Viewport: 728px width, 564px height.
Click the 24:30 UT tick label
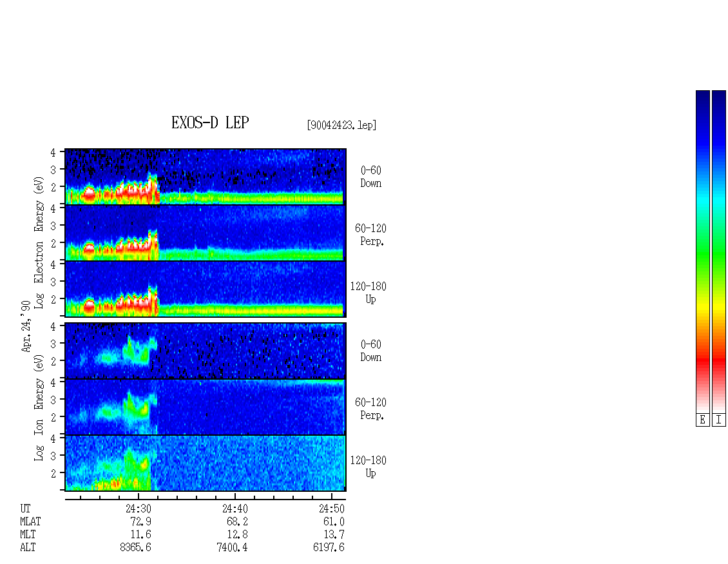tap(139, 509)
